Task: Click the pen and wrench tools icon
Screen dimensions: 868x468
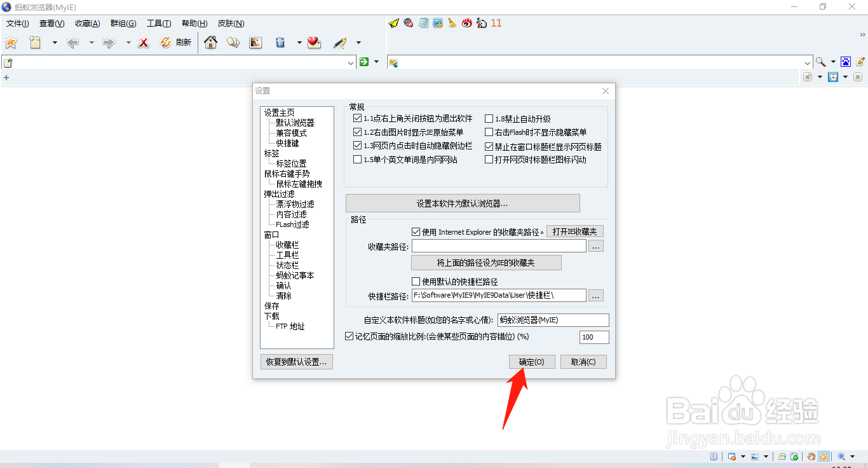Action: tap(340, 43)
